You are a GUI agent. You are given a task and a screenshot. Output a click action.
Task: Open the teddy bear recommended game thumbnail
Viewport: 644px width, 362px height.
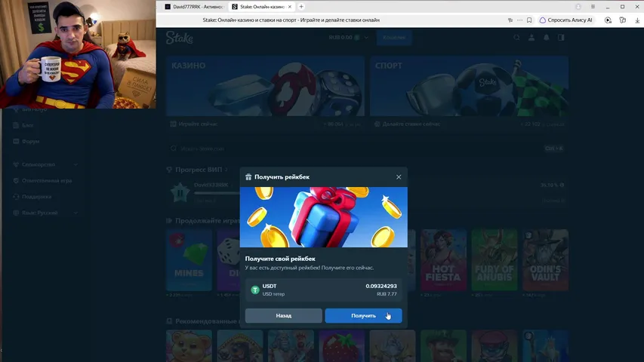coord(189,346)
